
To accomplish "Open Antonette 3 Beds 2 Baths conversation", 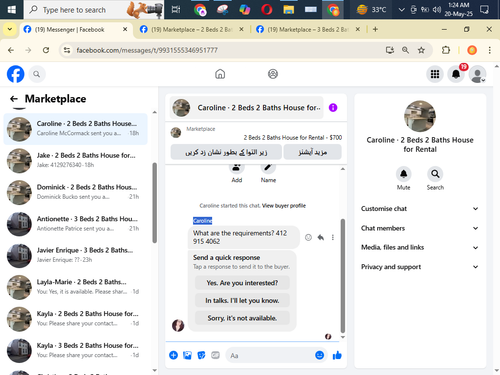I will tap(76, 224).
